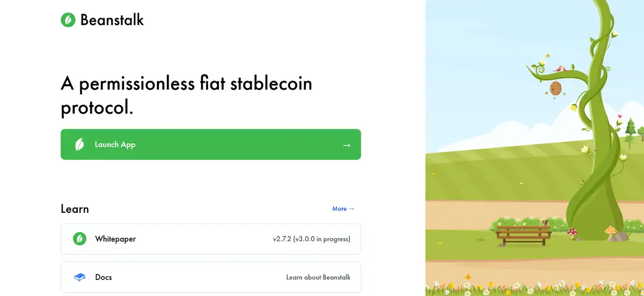Click the Learn about Beanstalk text
The width and height of the screenshot is (644, 296).
pos(318,277)
